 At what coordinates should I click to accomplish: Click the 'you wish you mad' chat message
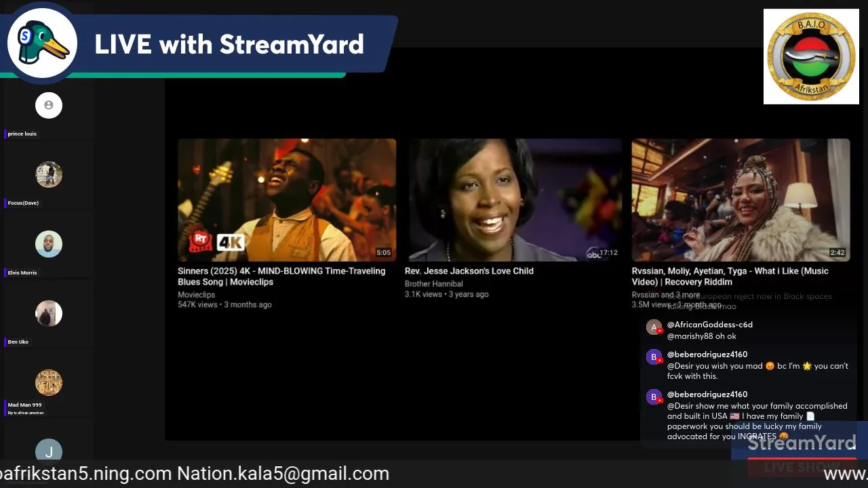[757, 371]
